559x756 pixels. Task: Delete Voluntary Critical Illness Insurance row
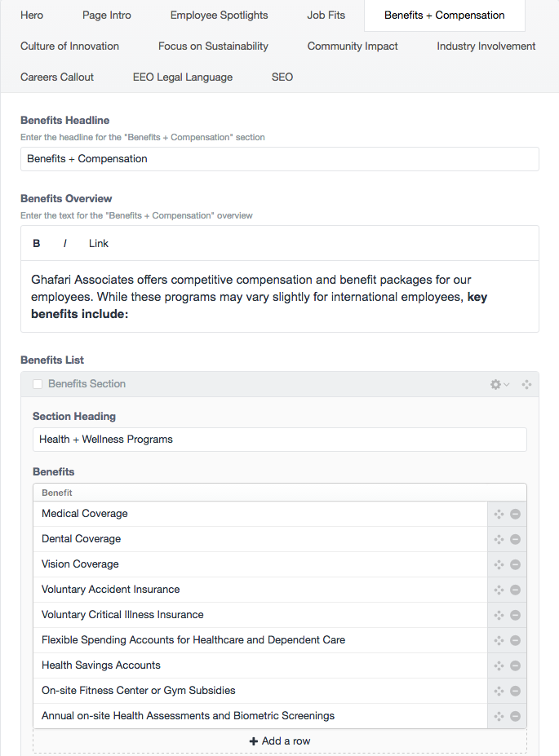[516, 615]
